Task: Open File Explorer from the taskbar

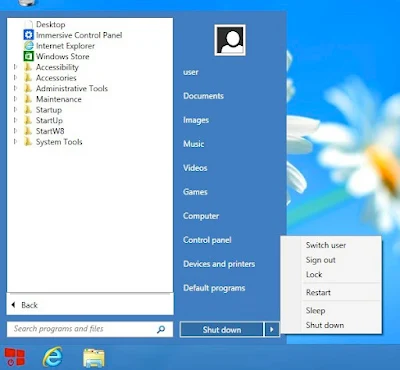Action: click(94, 358)
